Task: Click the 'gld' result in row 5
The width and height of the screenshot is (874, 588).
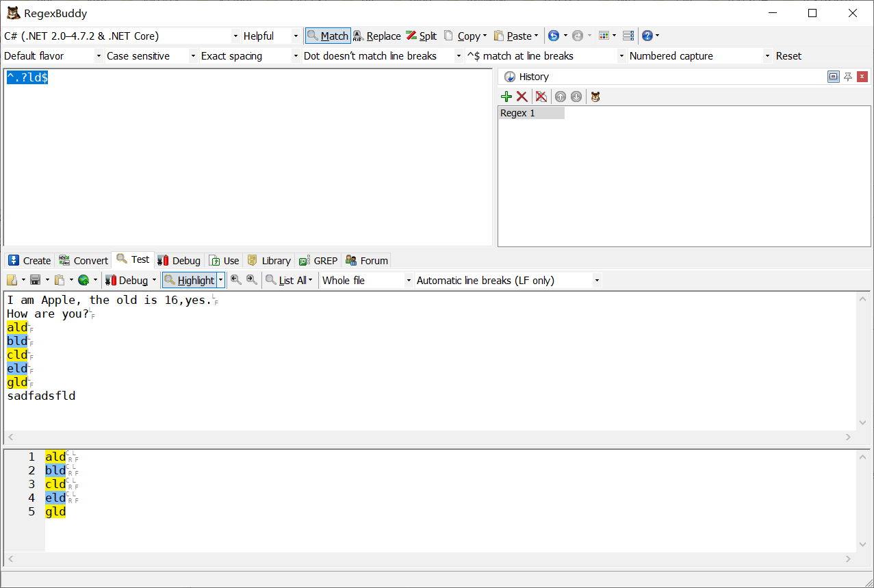Action: coord(55,511)
